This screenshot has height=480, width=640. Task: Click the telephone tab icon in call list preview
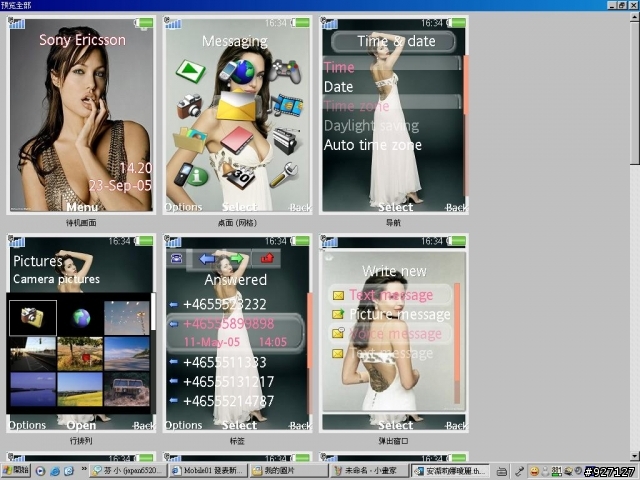click(x=176, y=258)
